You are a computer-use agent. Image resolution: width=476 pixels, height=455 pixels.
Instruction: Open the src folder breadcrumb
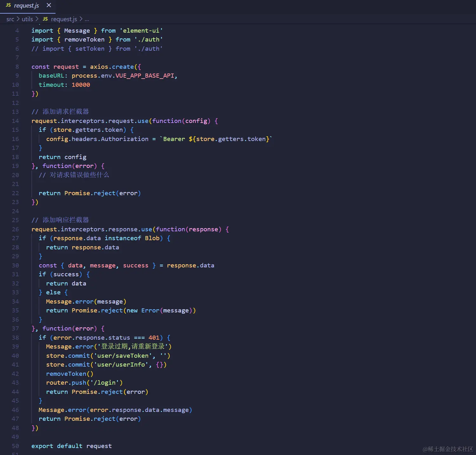[10, 19]
